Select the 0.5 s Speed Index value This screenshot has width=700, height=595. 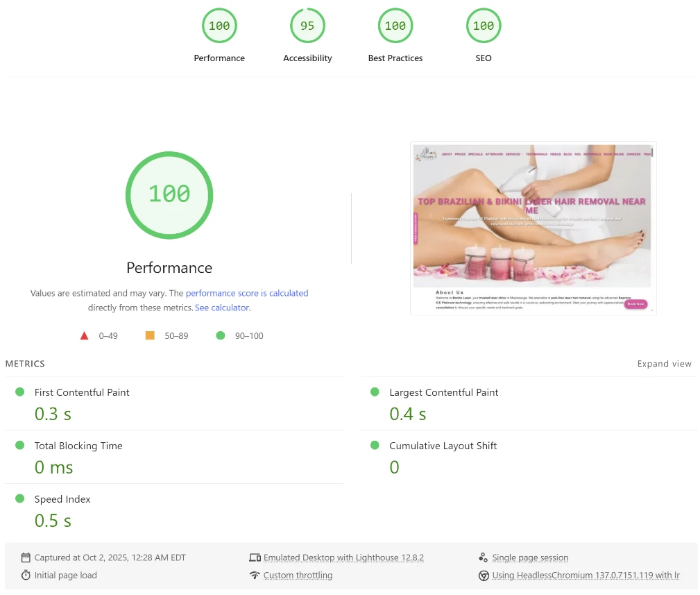[53, 521]
